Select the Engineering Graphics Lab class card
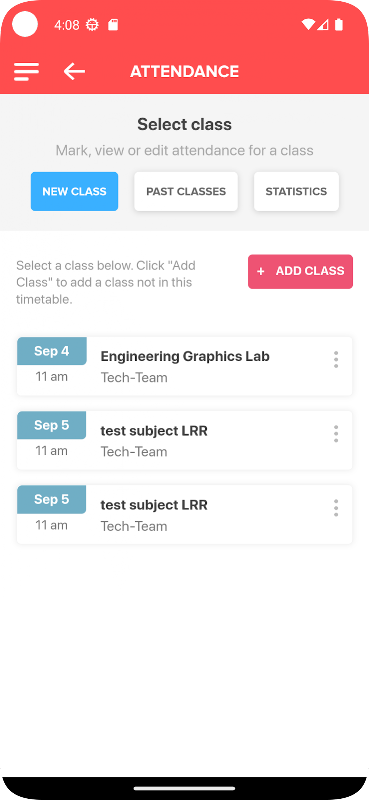The width and height of the screenshot is (369, 800). click(x=184, y=366)
